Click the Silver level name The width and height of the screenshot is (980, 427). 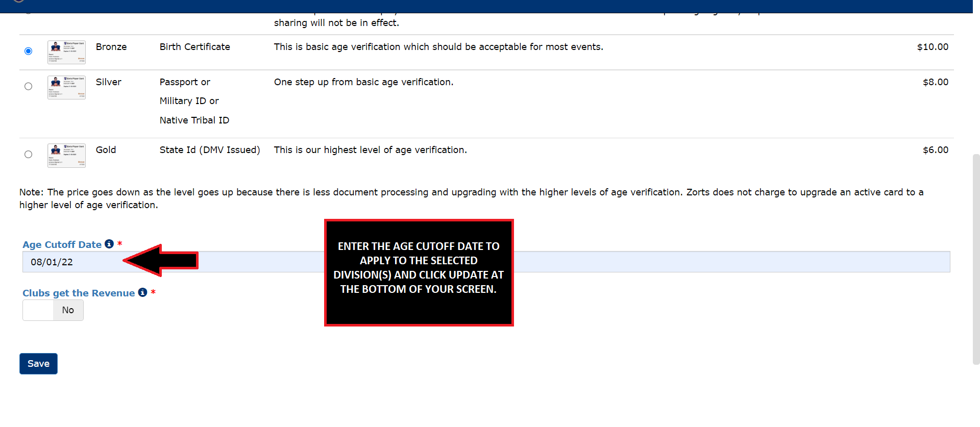[x=109, y=82]
